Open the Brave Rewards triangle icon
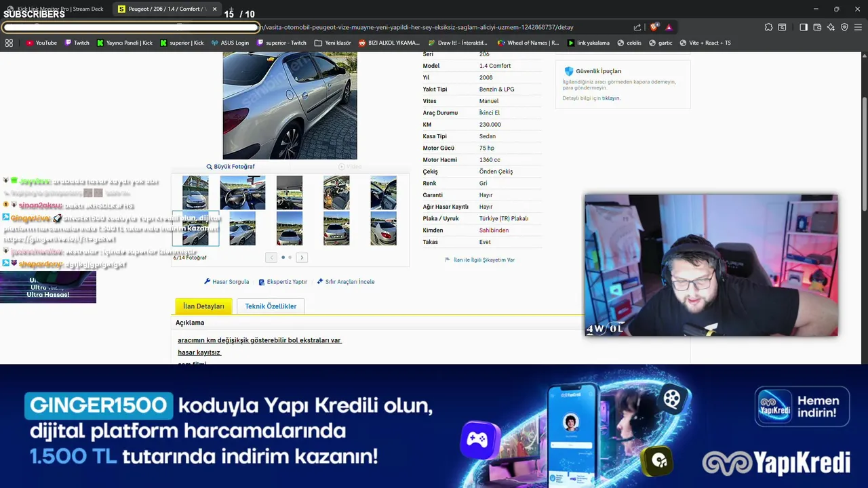Screen dimensions: 868x488 [669, 27]
